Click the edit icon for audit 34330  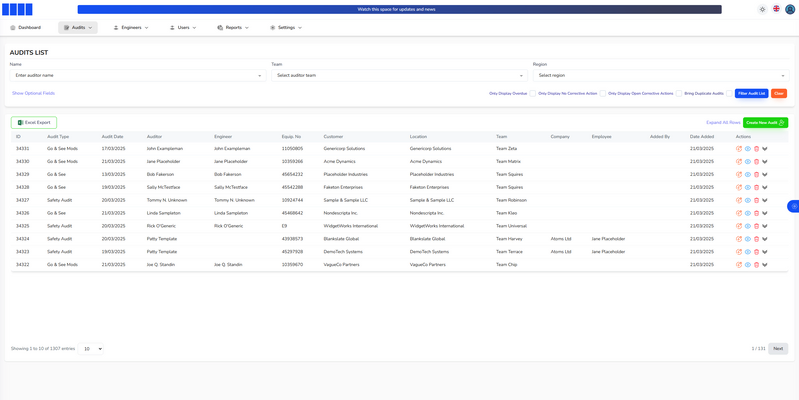pyautogui.click(x=739, y=162)
